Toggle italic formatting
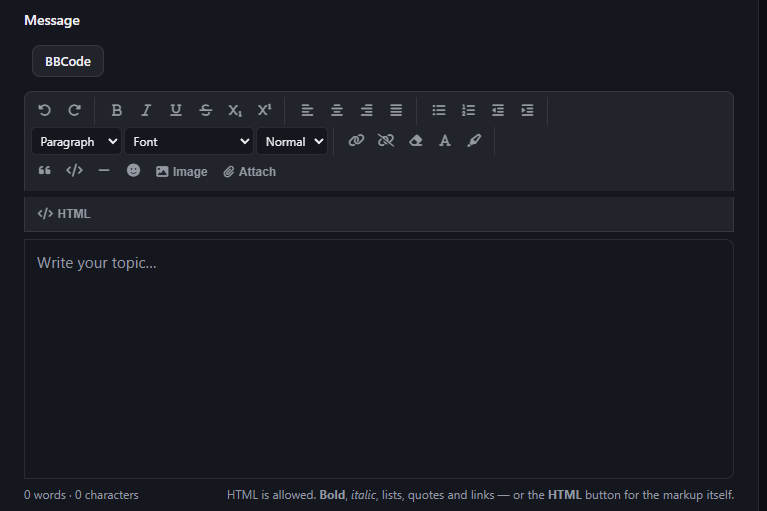 tap(146, 111)
